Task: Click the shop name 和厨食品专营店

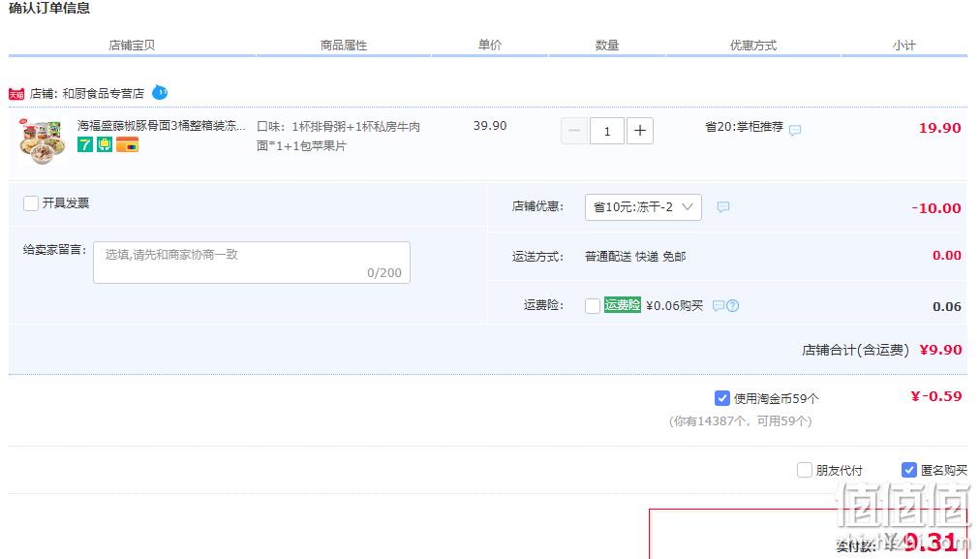Action: tap(103, 93)
